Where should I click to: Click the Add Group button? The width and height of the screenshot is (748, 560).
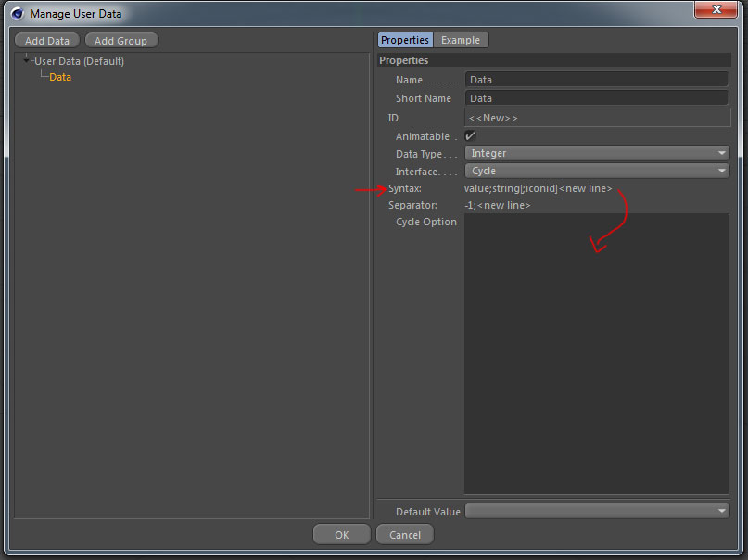coord(120,41)
